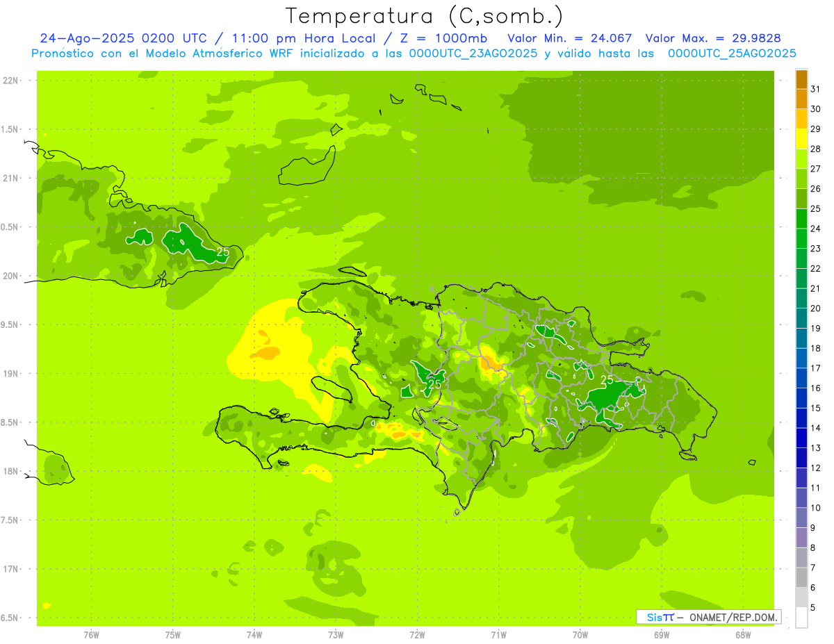Click the lime legend swatch between 27 and 28
834x644 pixels.
(801, 159)
